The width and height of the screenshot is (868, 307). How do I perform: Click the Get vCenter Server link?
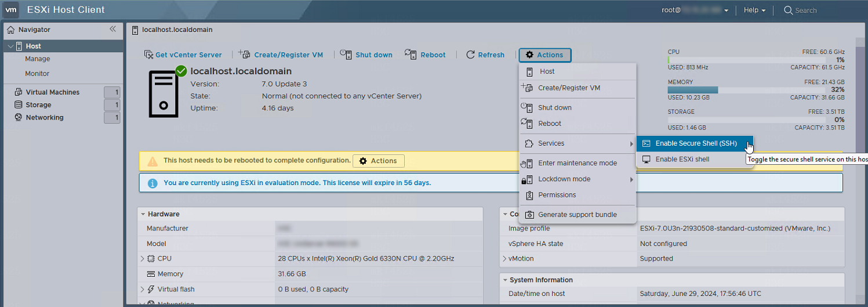click(x=188, y=55)
